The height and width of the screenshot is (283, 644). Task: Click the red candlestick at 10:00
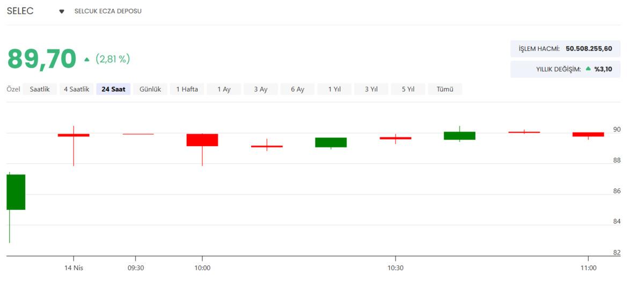pyautogui.click(x=202, y=140)
